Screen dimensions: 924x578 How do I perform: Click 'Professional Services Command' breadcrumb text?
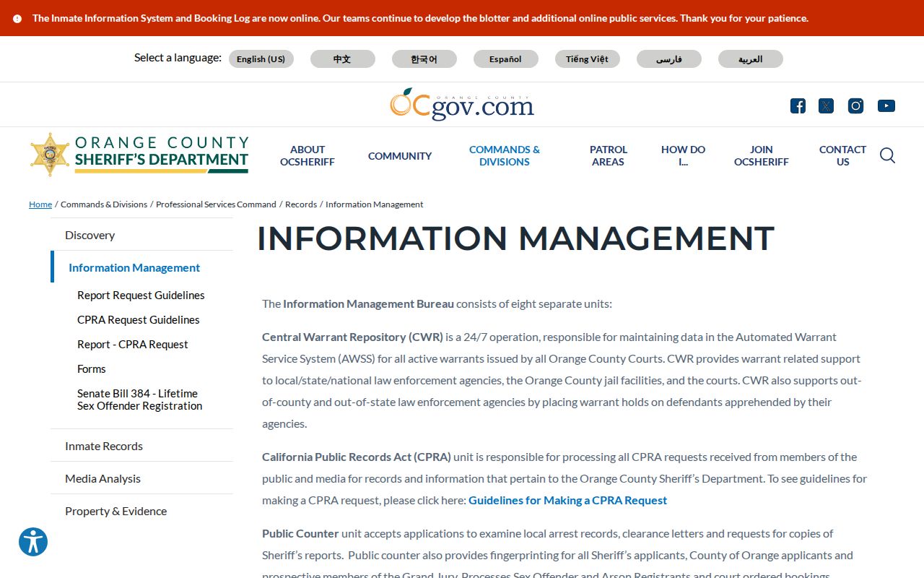[216, 204]
